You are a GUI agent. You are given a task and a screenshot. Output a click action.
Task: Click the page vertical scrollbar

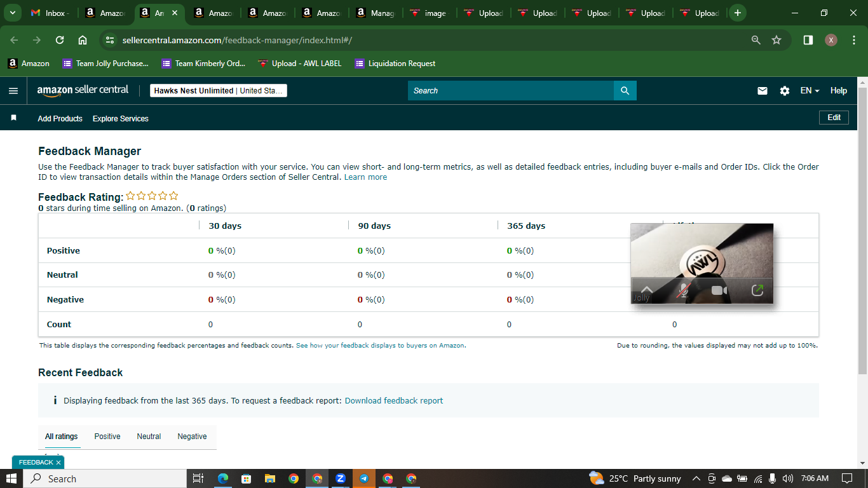pyautogui.click(x=862, y=231)
